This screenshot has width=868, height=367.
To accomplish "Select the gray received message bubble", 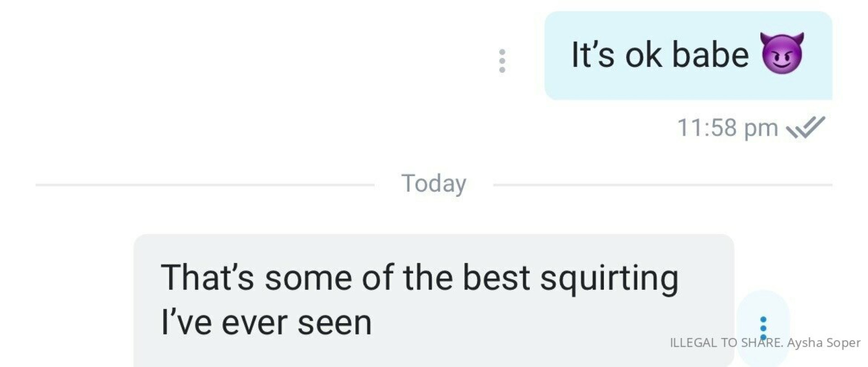I will tap(434, 301).
